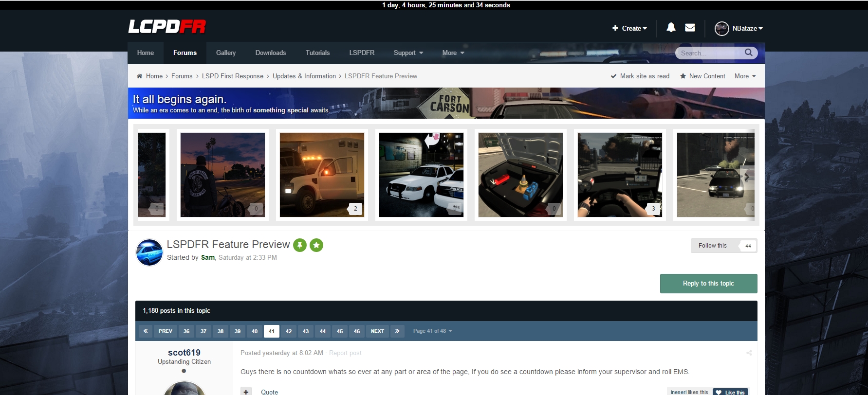Click the share icon on scot619's post
Screen dimensions: 868x395
click(749, 353)
